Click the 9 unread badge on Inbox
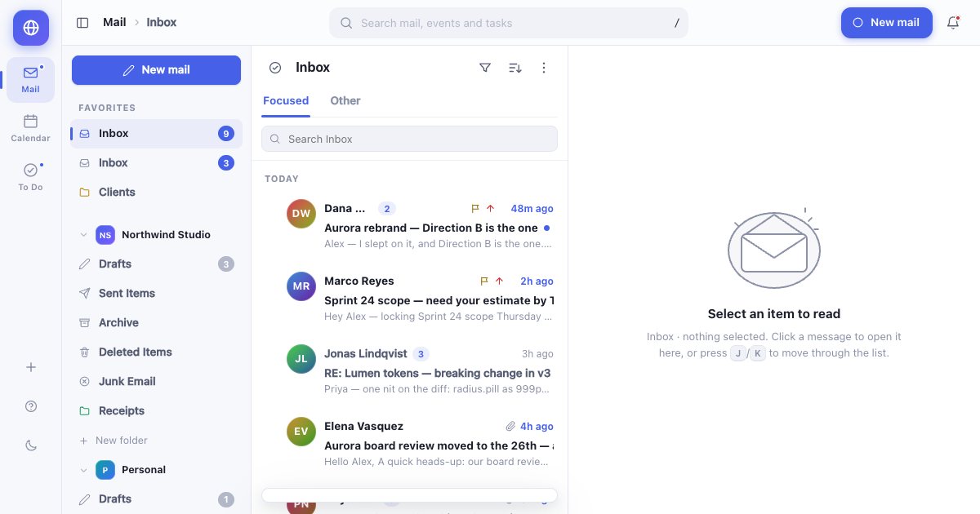The width and height of the screenshot is (980, 514). coord(226,134)
